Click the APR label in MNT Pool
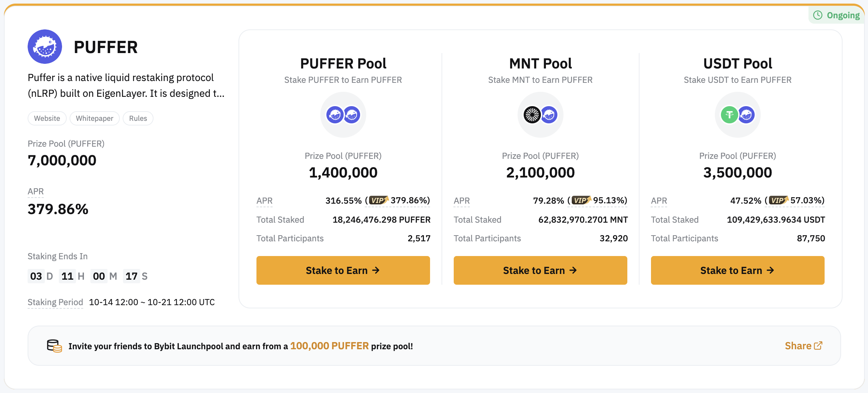This screenshot has width=868, height=393. coord(462,201)
